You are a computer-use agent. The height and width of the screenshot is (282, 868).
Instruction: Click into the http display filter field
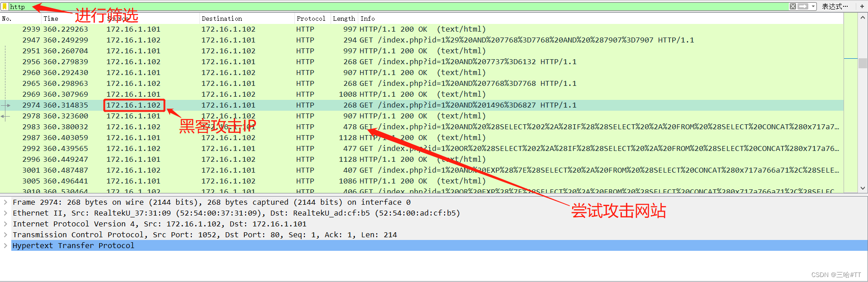tap(398, 6)
